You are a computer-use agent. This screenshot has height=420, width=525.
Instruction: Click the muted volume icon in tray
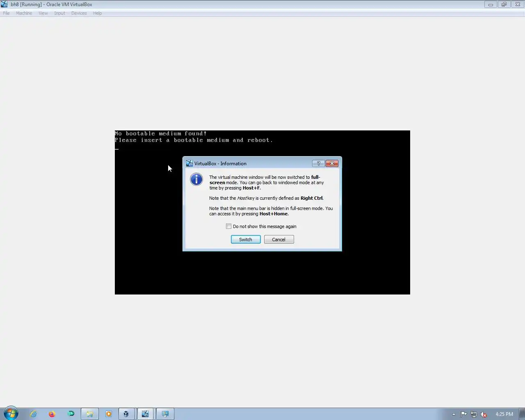[x=484, y=414]
